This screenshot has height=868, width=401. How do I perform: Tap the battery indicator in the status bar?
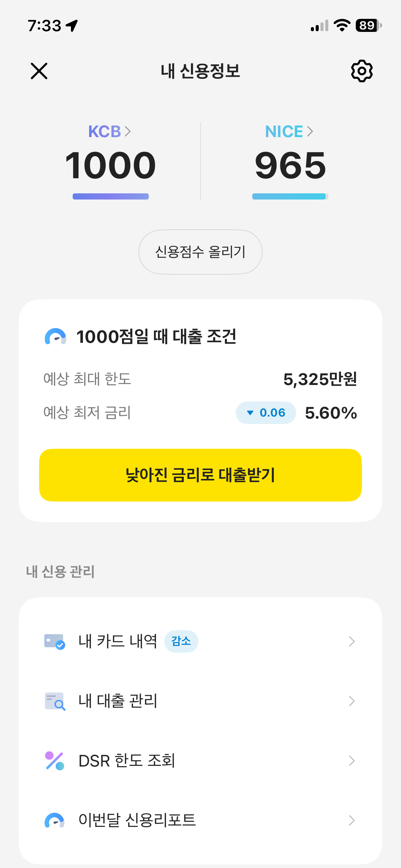click(369, 25)
